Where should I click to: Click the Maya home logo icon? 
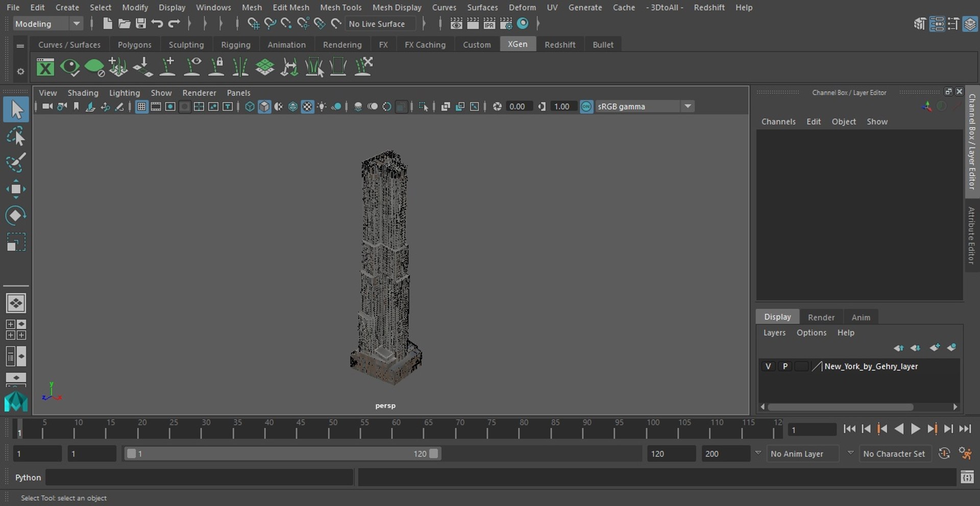point(16,402)
